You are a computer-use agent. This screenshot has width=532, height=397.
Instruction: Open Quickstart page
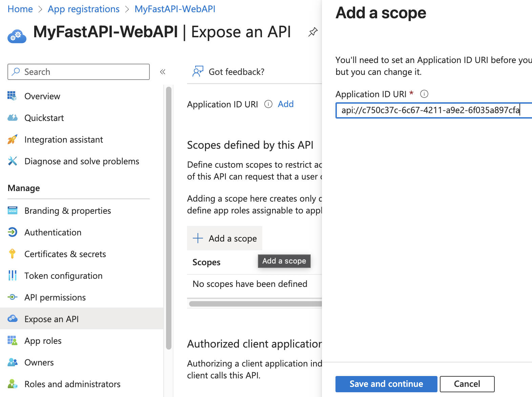[x=44, y=118]
